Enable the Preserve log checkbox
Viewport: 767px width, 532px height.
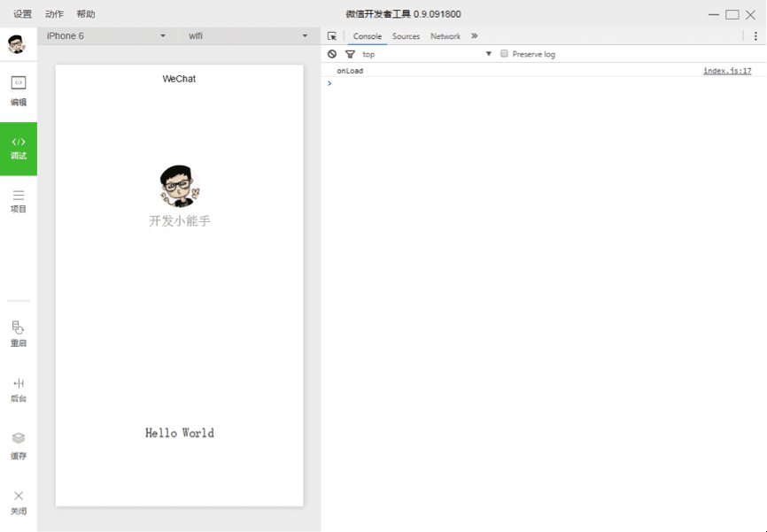coord(504,54)
